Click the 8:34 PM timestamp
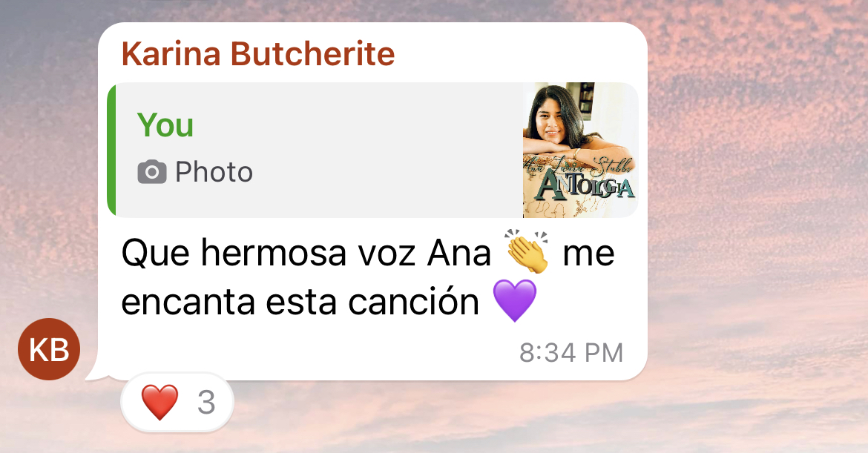This screenshot has height=453, width=868. click(x=571, y=353)
